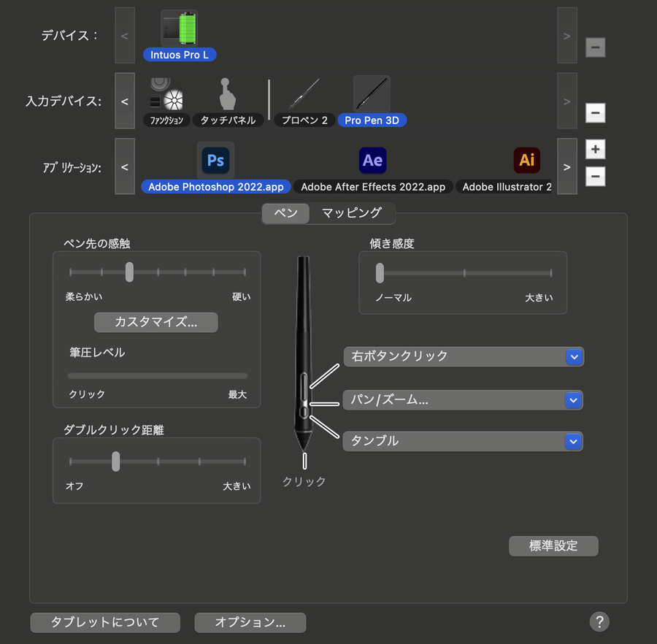The image size is (657, 644).
Task: Click the 標準設定 default button
Action: pyautogui.click(x=553, y=546)
